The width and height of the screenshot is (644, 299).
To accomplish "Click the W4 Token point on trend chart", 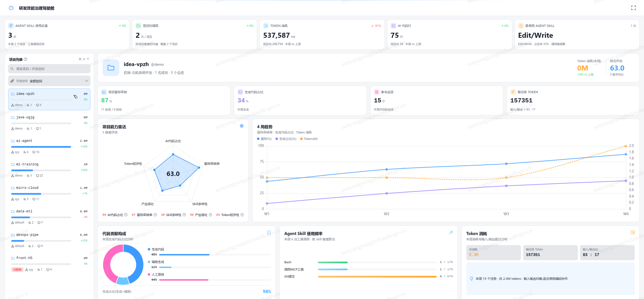I will [626, 146].
